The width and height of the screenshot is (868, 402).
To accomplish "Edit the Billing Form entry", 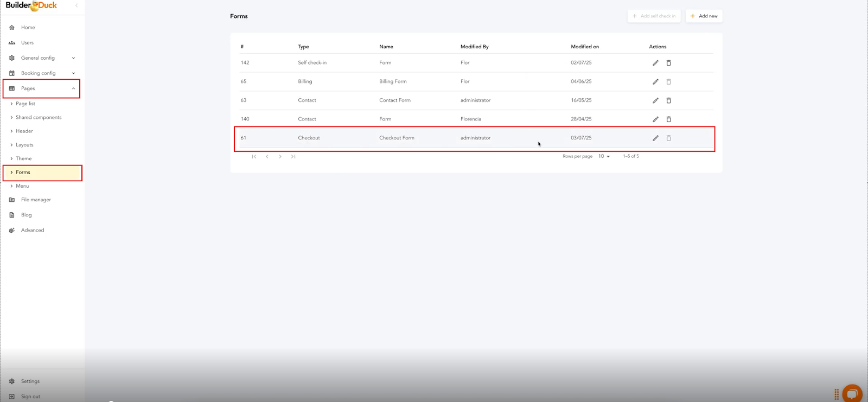I will click(x=655, y=82).
